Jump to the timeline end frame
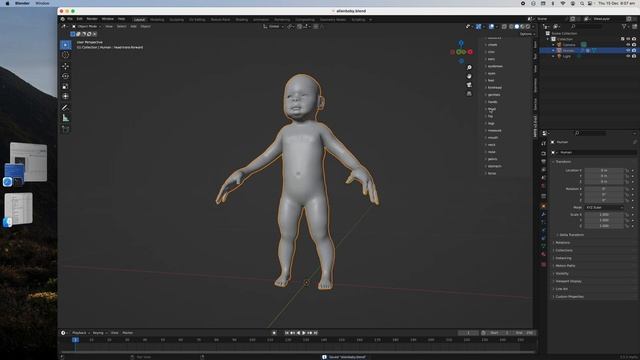 [x=316, y=333]
